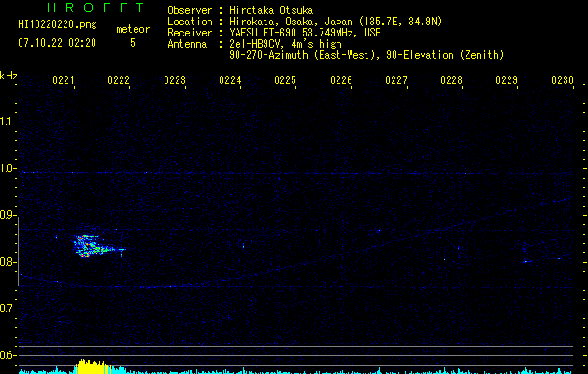Click the 0222 time marker
Image resolution: width=588 pixels, height=374 pixels.
[119, 80]
